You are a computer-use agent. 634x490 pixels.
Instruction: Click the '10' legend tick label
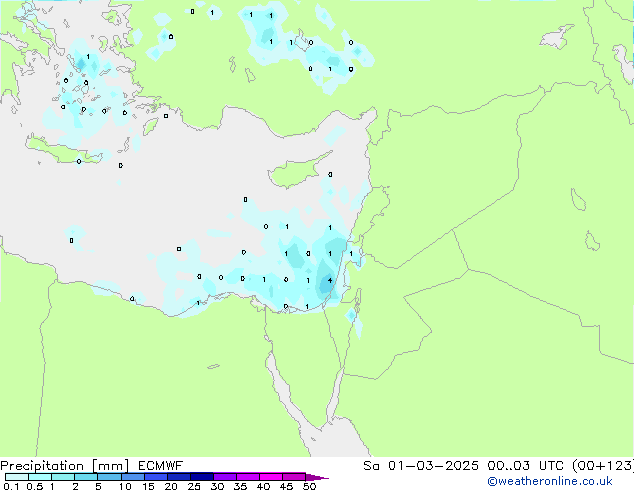pyautogui.click(x=125, y=486)
